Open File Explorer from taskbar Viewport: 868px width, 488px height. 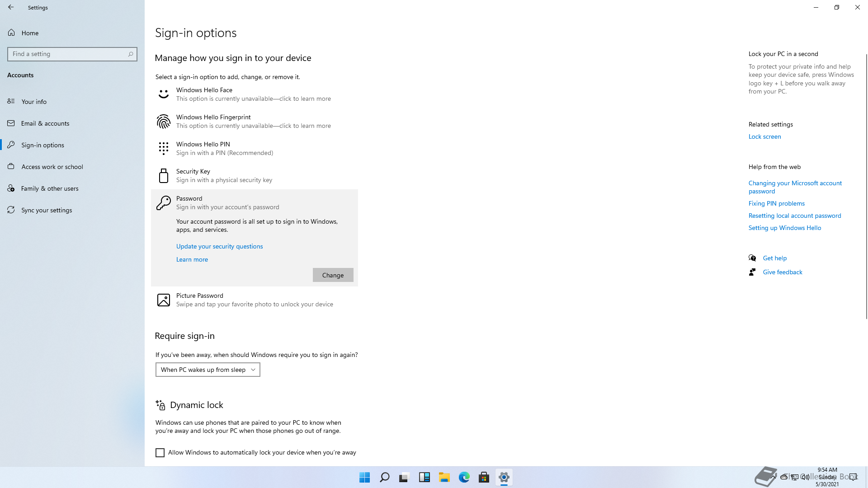444,477
